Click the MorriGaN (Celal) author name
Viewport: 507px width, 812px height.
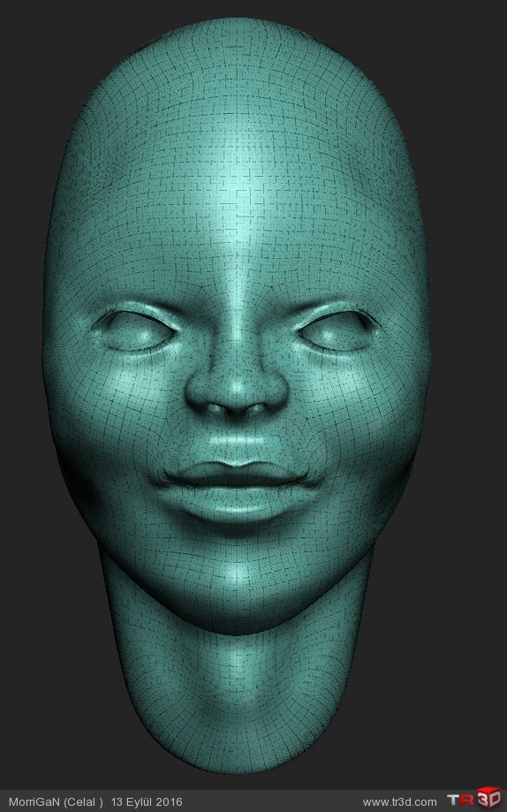click(x=56, y=802)
